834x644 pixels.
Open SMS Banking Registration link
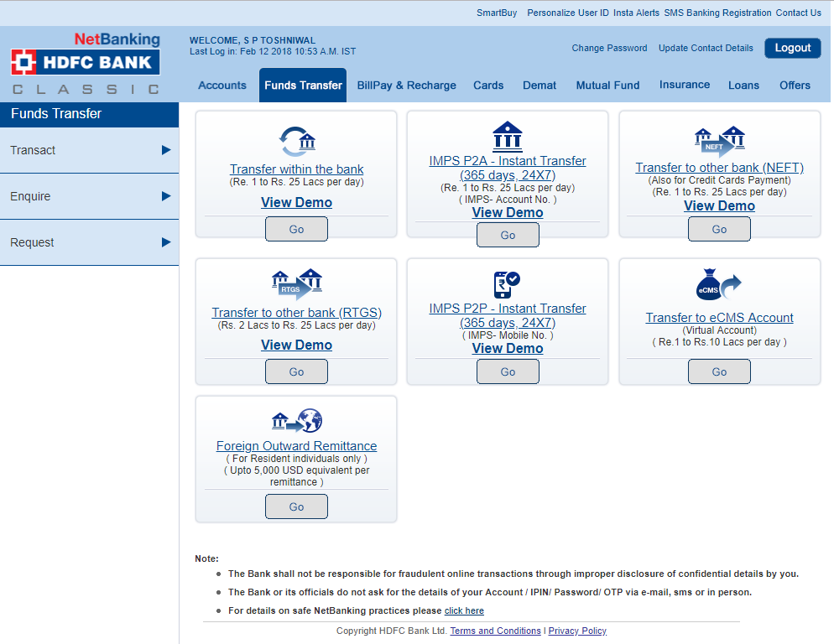(x=717, y=13)
